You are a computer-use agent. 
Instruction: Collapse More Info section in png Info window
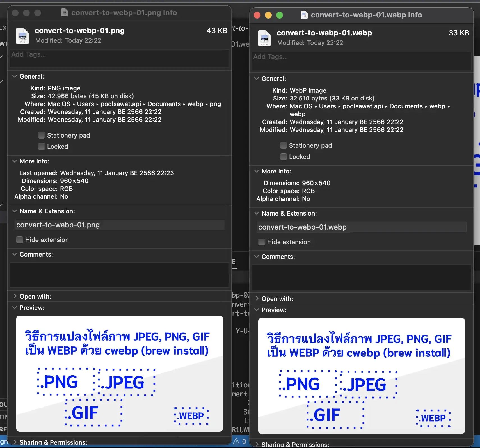[15, 161]
